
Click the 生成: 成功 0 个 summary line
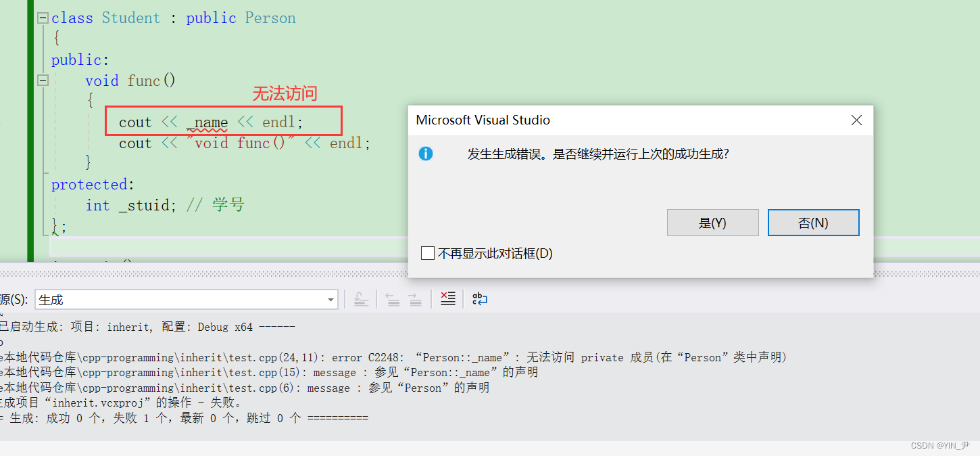tap(184, 418)
